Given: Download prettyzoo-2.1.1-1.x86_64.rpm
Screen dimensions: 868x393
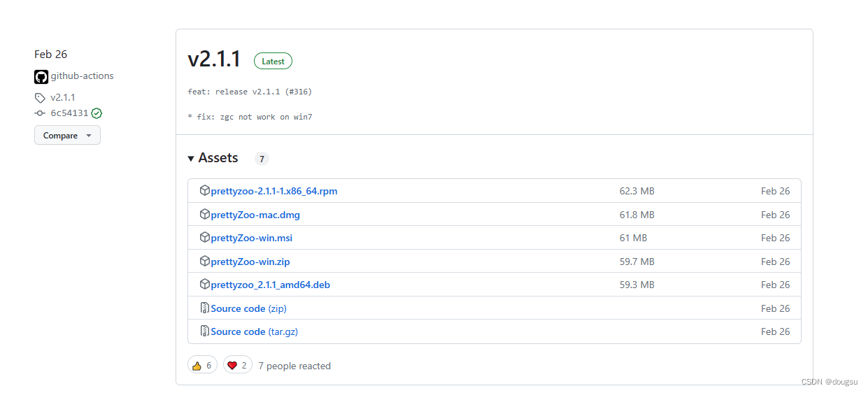Looking at the screenshot, I should [x=274, y=191].
